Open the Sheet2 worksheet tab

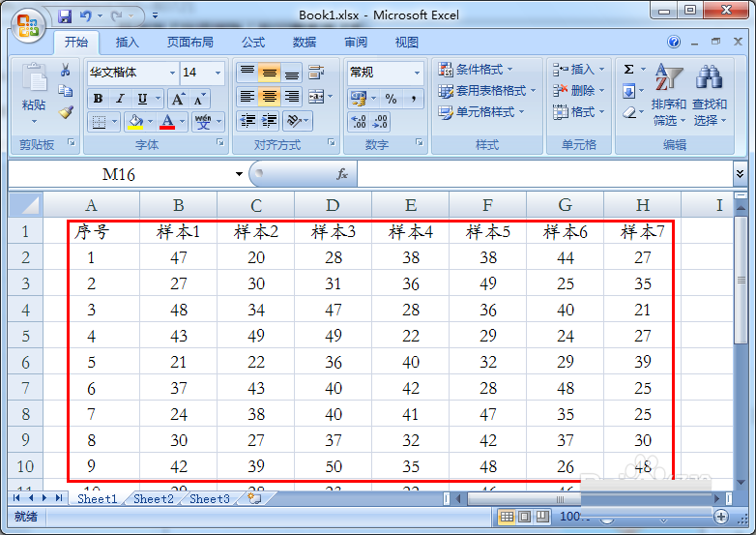pyautogui.click(x=153, y=499)
